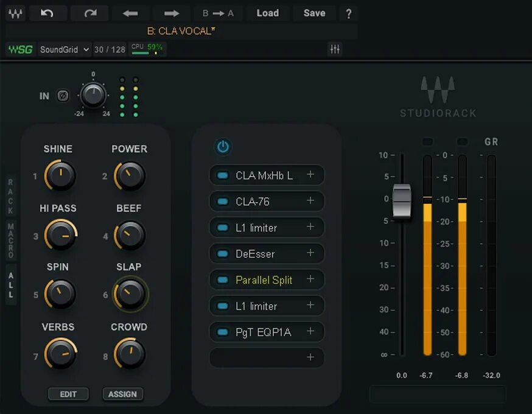Viewport: 532px width, 414px height.
Task: Click the BEEF macro knob 4
Action: point(130,235)
